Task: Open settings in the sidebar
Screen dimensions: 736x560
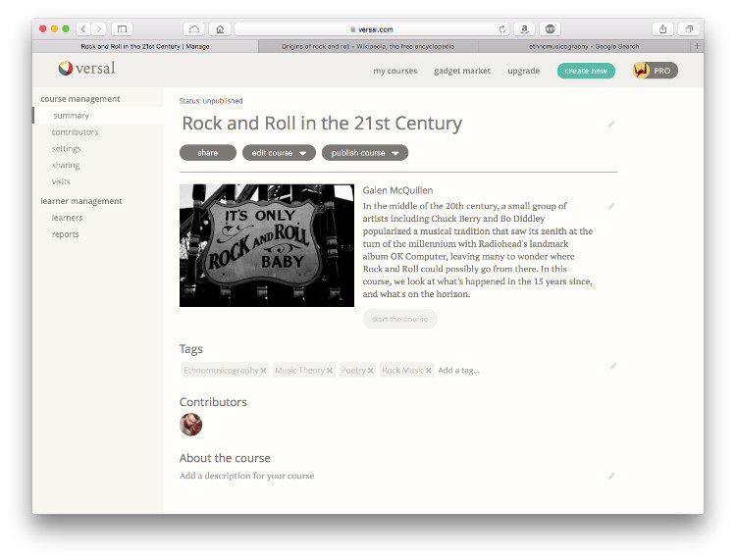Action: coord(66,149)
